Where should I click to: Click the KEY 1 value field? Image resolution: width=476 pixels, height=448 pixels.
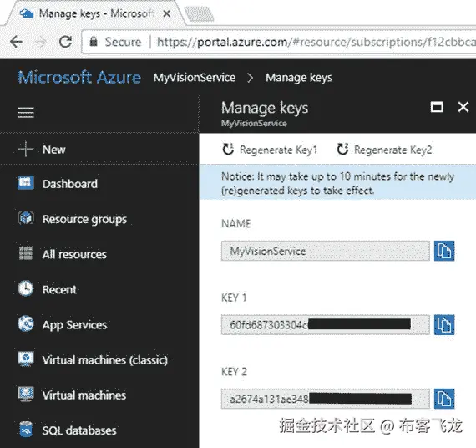326,325
